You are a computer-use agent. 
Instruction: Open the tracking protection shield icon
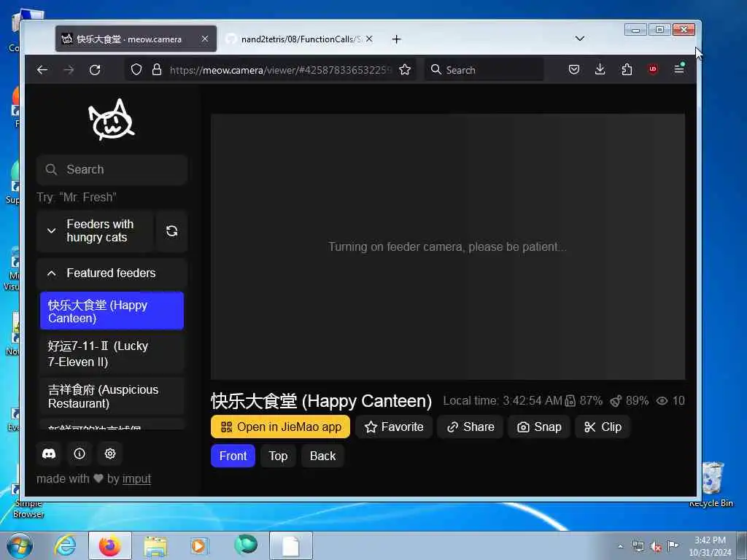tap(136, 70)
